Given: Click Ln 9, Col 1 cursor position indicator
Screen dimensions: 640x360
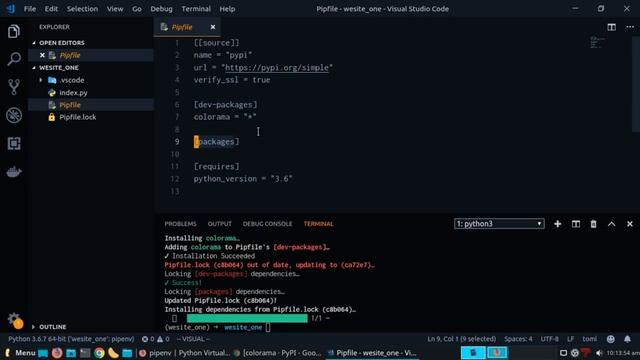Looking at the screenshot, I should coord(462,339).
